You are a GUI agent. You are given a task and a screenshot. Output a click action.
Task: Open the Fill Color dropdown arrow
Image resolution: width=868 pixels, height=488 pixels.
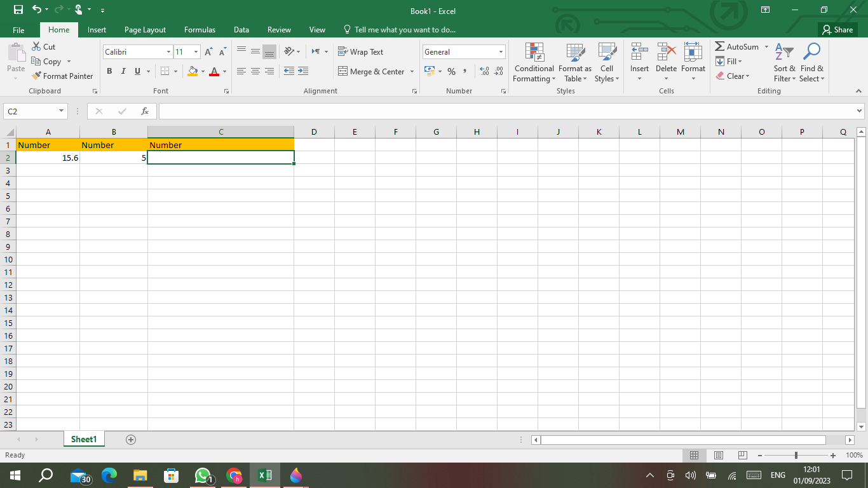[x=202, y=71]
